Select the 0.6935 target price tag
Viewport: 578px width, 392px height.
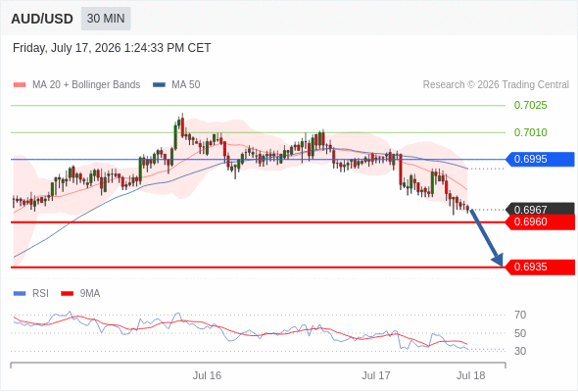(x=540, y=267)
